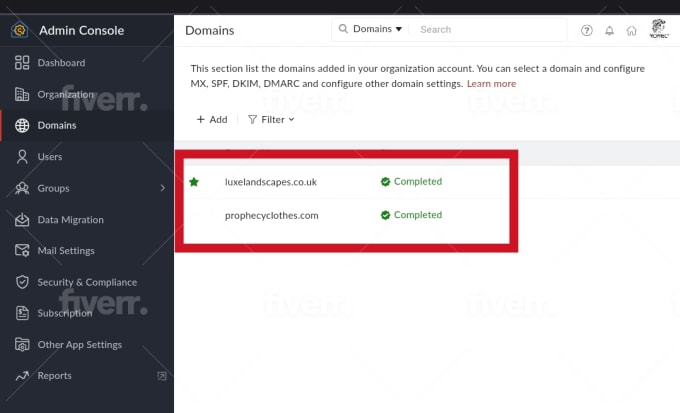Click the search magnifier icon
680x413 pixels.
(343, 29)
